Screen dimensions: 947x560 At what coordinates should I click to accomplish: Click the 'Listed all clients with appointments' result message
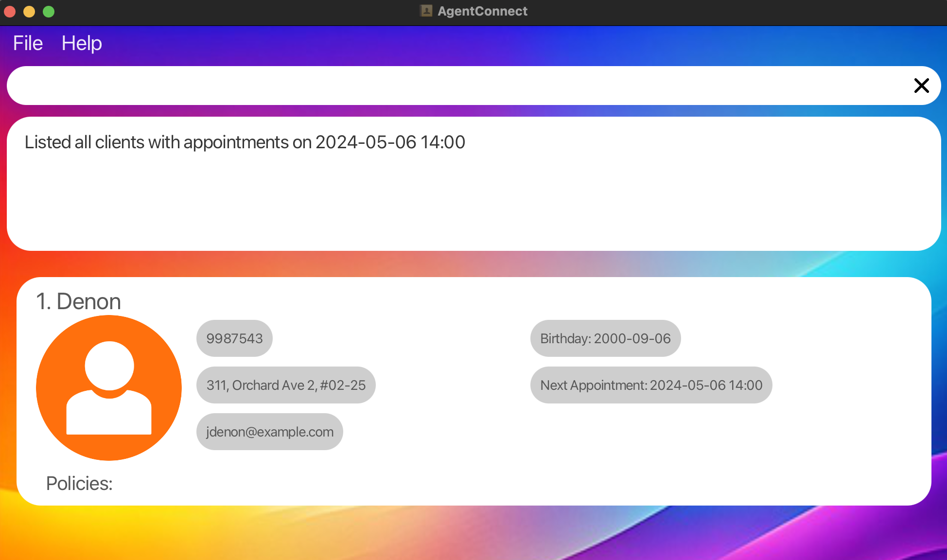click(x=245, y=142)
